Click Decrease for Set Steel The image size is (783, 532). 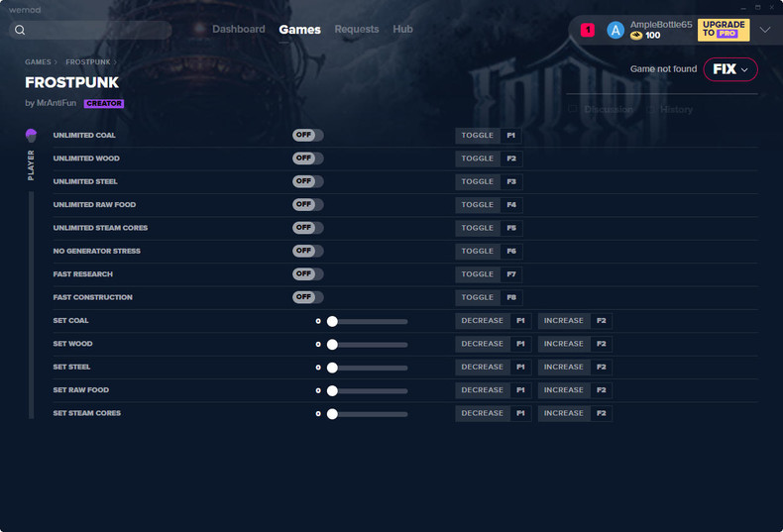click(494, 367)
